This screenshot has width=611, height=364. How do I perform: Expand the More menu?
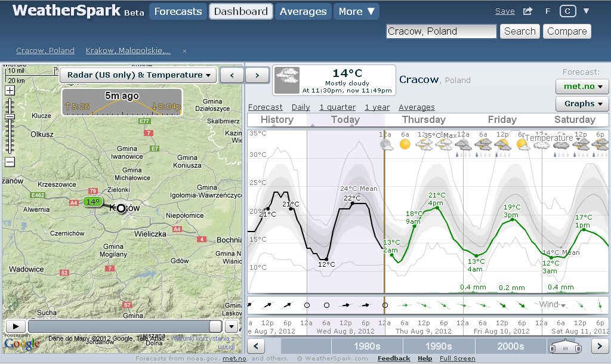[x=356, y=12]
